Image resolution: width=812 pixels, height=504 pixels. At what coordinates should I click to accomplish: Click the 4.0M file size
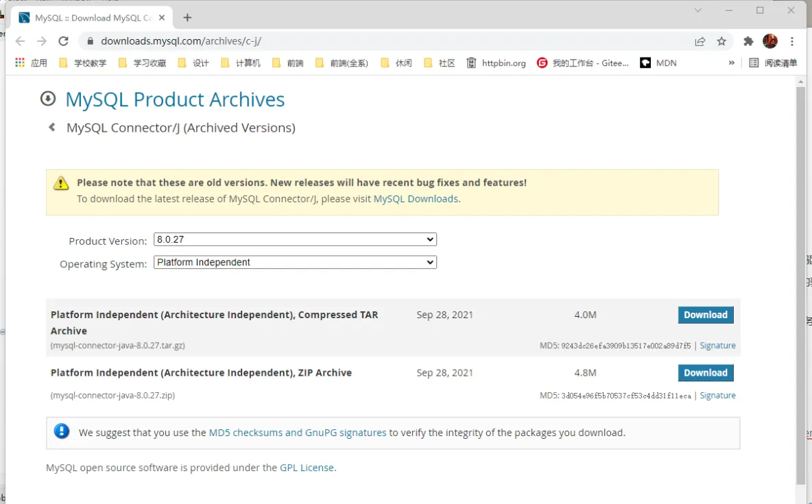(585, 315)
